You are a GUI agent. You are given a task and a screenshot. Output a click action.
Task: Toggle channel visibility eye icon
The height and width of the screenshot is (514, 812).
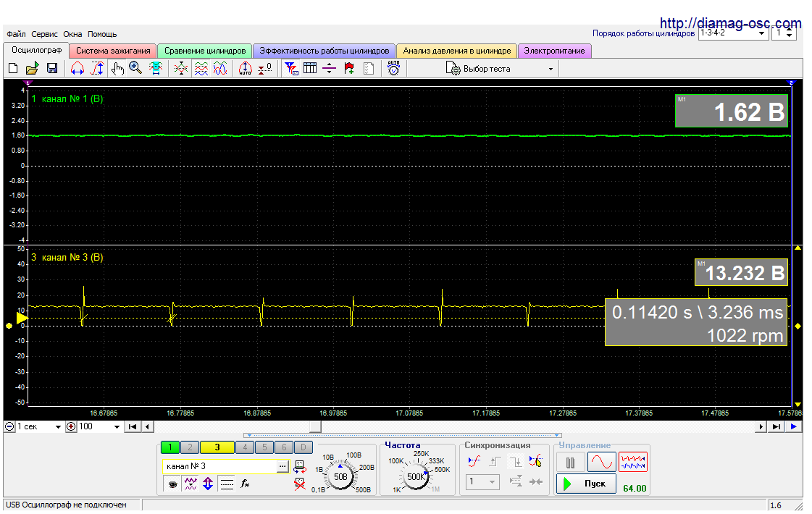(x=172, y=484)
